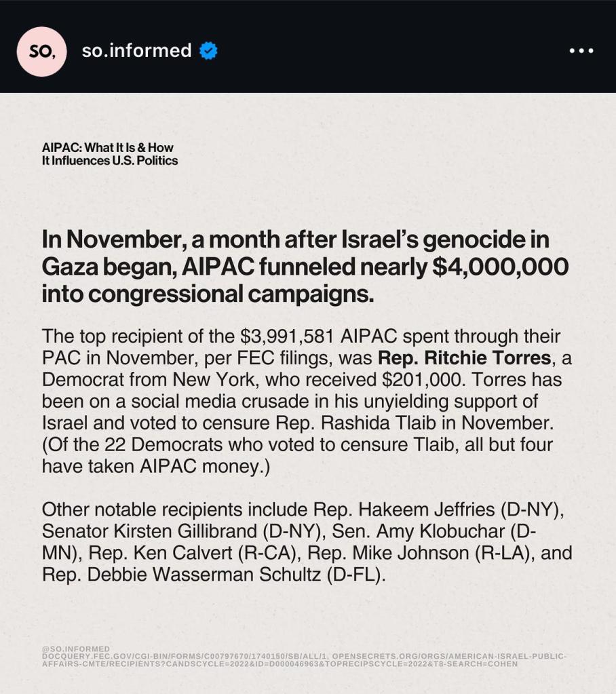Open the three-dot more options menu
The height and width of the screenshot is (694, 616).
[581, 51]
